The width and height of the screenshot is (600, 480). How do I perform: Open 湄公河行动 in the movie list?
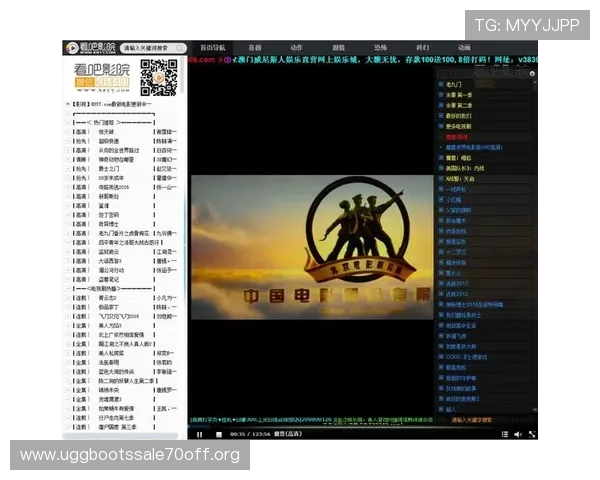tap(111, 270)
